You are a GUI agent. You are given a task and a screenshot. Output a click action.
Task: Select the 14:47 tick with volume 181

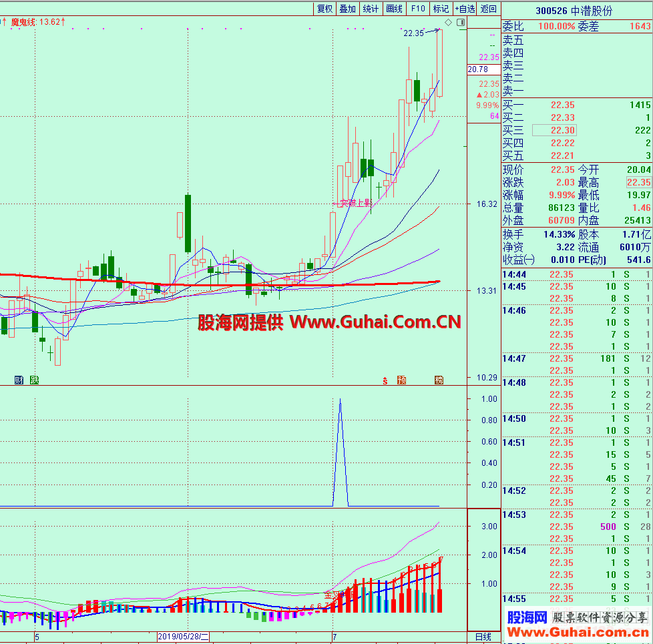(577, 358)
